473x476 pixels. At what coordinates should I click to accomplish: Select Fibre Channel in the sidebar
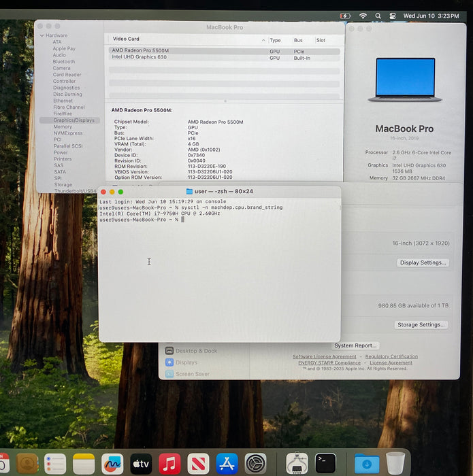point(69,107)
